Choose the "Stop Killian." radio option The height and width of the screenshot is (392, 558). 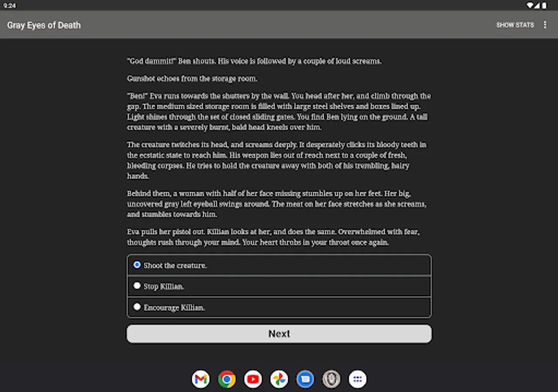click(x=279, y=286)
